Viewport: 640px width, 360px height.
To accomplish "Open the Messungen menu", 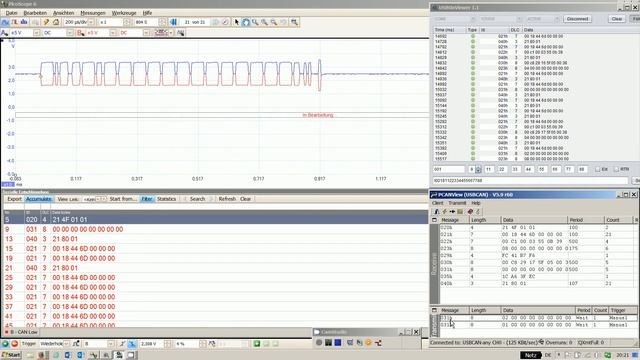I will (93, 13).
